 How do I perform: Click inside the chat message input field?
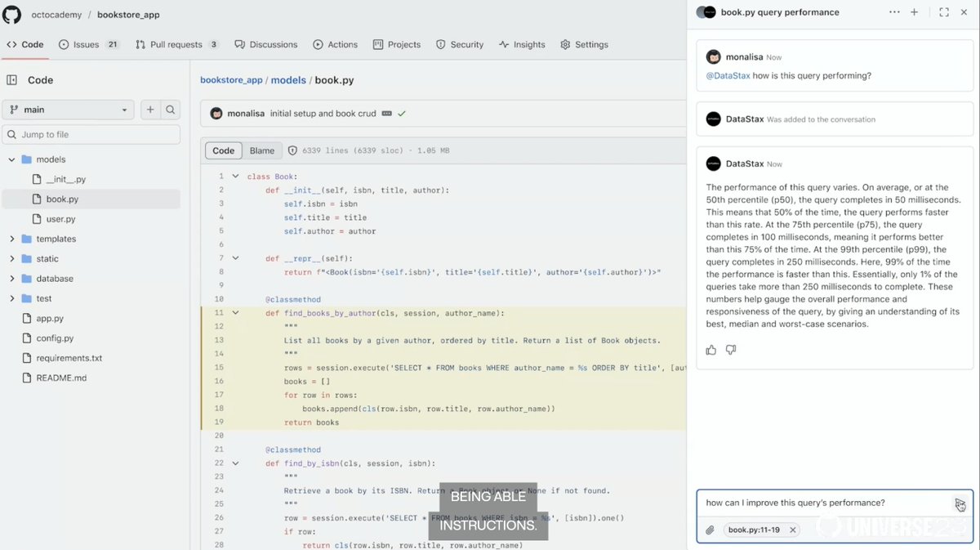817,503
